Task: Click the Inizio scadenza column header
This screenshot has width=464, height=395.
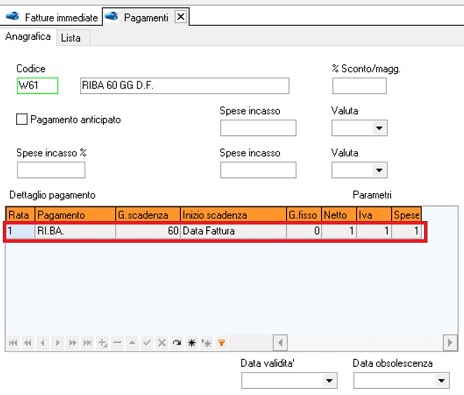Action: pyautogui.click(x=233, y=215)
